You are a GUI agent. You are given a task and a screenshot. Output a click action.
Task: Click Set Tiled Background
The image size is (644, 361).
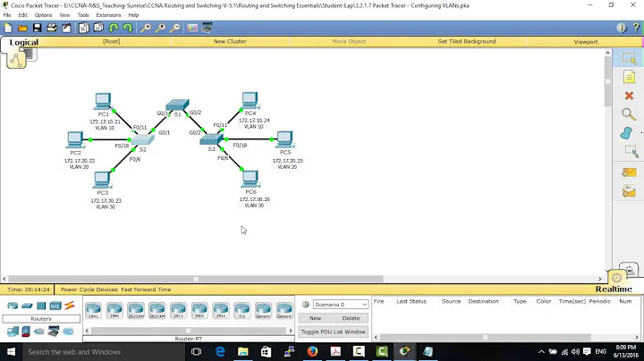coord(467,41)
